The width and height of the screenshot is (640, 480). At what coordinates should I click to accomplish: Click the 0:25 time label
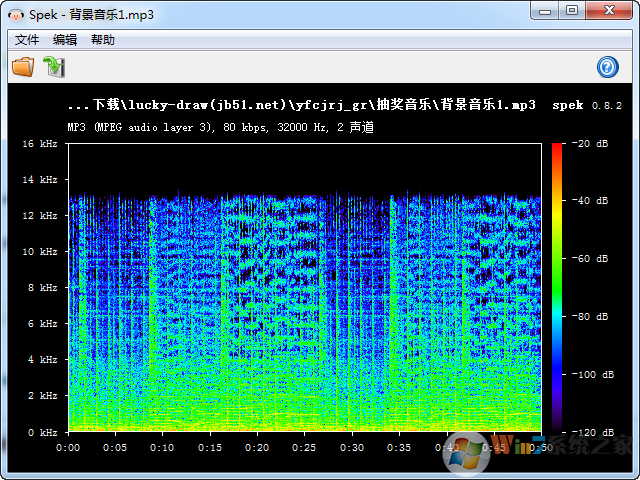coord(304,448)
